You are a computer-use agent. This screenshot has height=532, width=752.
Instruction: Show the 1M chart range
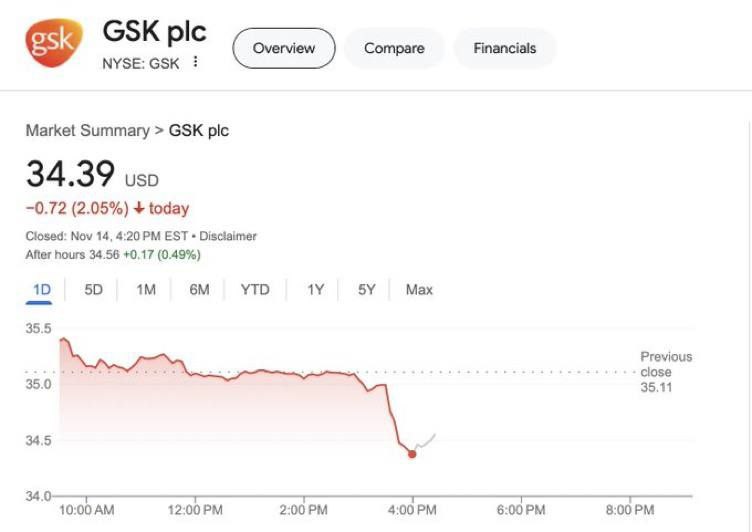coord(146,290)
